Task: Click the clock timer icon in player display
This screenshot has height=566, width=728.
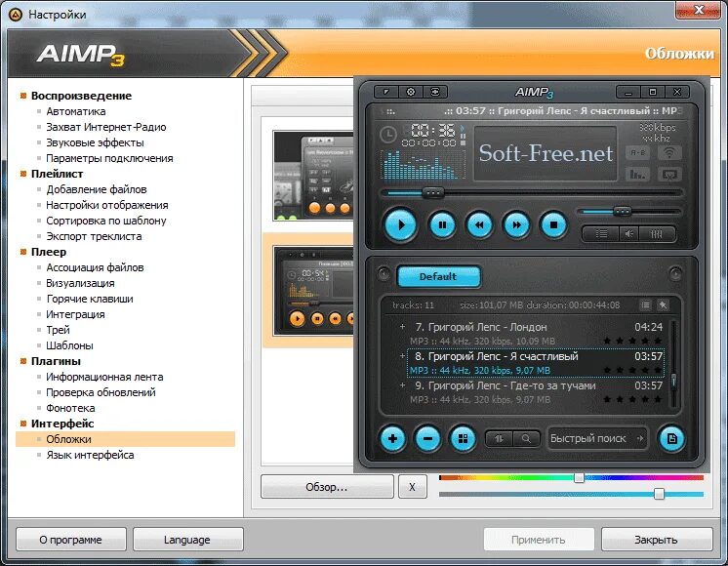Action: tap(388, 135)
